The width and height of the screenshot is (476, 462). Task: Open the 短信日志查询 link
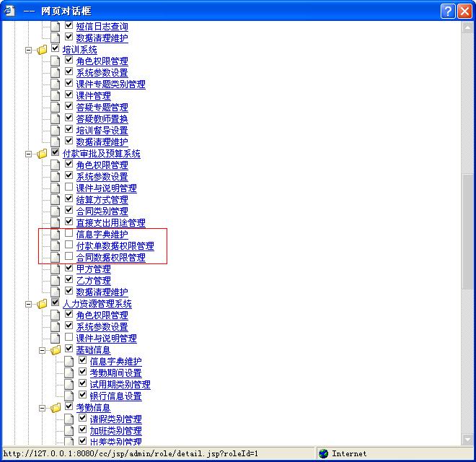[x=102, y=27]
